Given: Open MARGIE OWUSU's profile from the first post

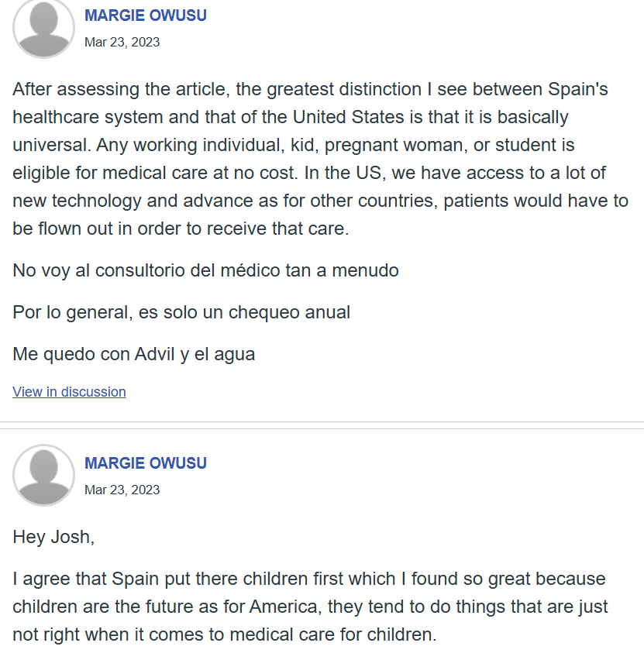Looking at the screenshot, I should click(146, 15).
